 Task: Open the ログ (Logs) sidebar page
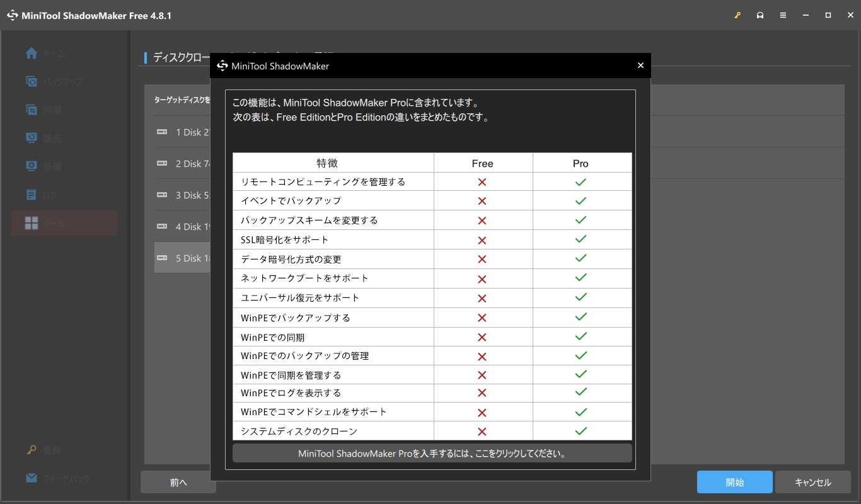click(x=64, y=195)
